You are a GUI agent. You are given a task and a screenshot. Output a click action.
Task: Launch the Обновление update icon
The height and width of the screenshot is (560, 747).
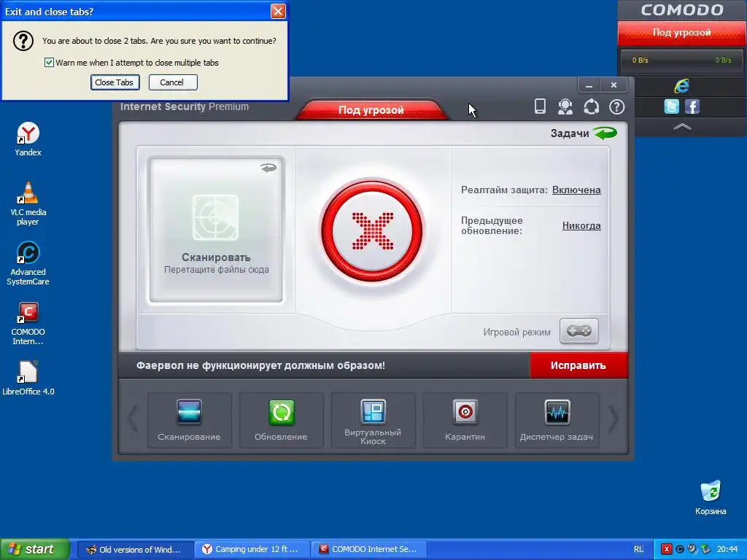[x=281, y=413]
